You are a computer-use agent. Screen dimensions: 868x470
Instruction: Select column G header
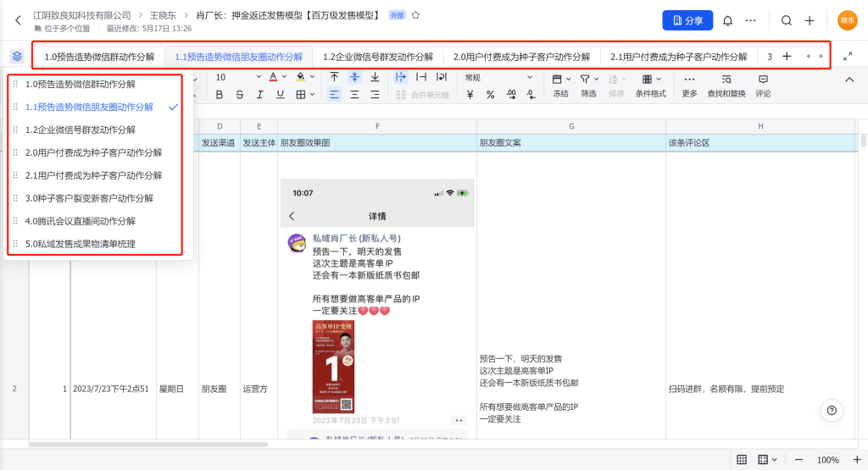click(x=571, y=127)
